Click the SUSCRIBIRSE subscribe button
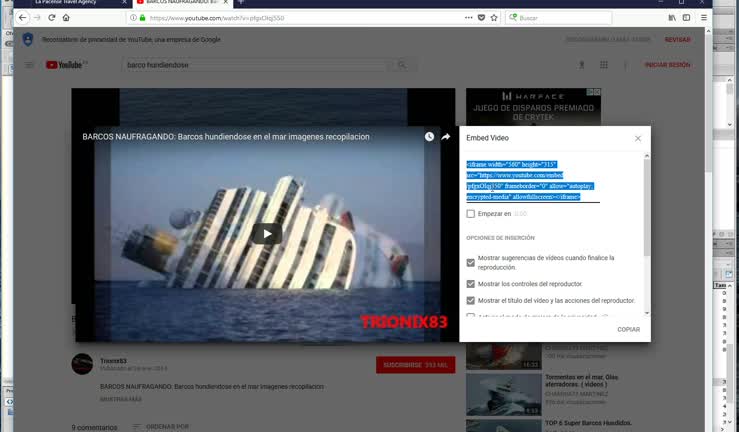The width and height of the screenshot is (739, 432). (416, 365)
